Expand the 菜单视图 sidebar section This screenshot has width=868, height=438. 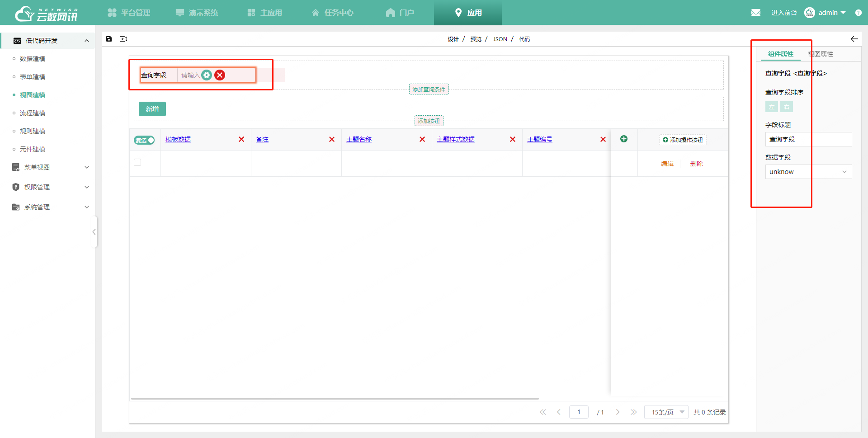coord(50,167)
